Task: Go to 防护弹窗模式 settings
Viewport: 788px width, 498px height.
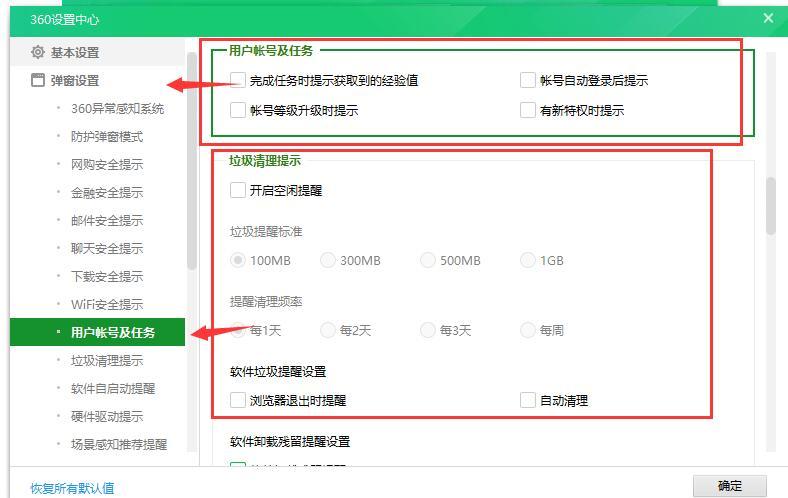Action: tap(107, 137)
